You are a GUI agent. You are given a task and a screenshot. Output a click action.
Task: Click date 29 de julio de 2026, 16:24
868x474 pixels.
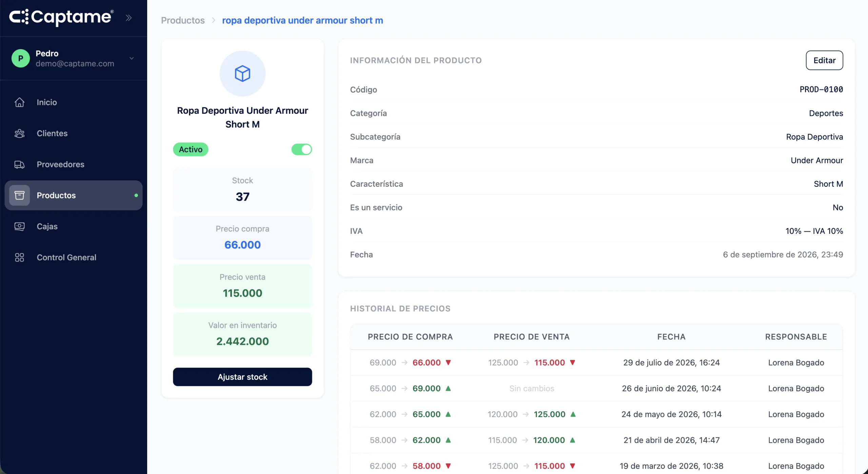pos(671,363)
